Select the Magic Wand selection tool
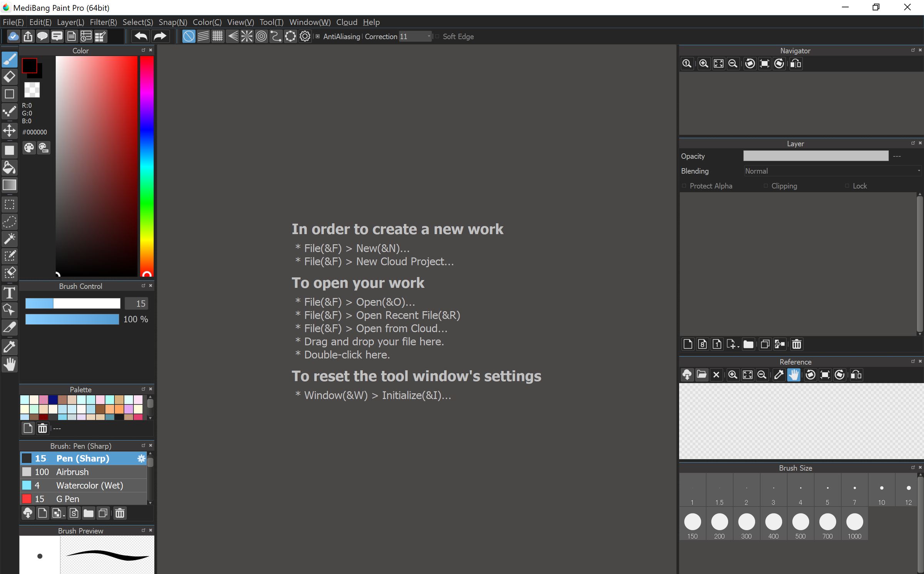924x574 pixels. (x=9, y=239)
